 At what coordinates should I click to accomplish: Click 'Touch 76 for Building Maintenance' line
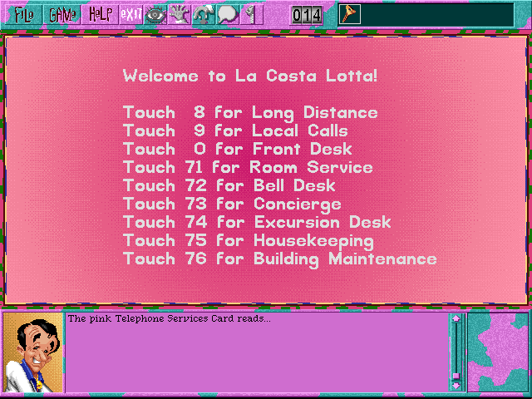[x=280, y=260]
